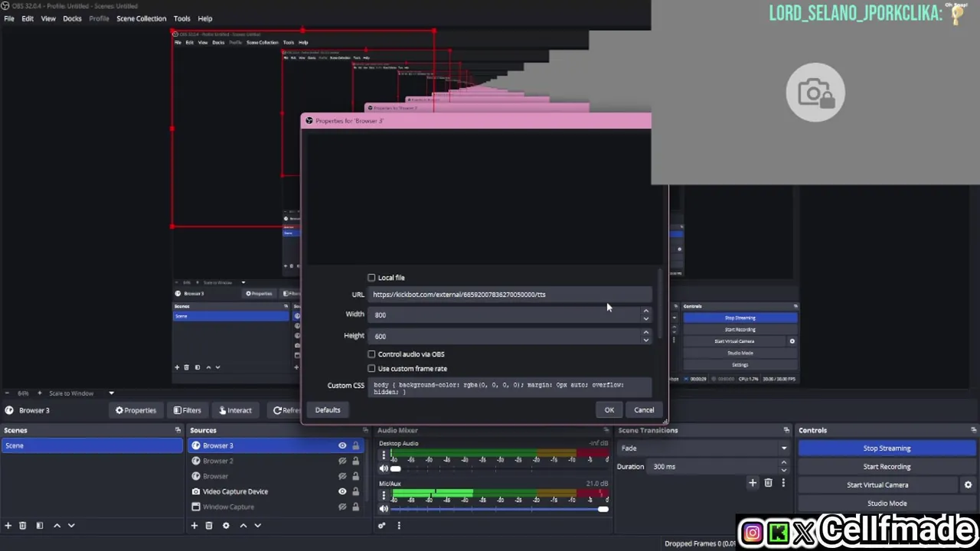The height and width of the screenshot is (551, 980).
Task: Move the selected source up
Action: point(243,526)
